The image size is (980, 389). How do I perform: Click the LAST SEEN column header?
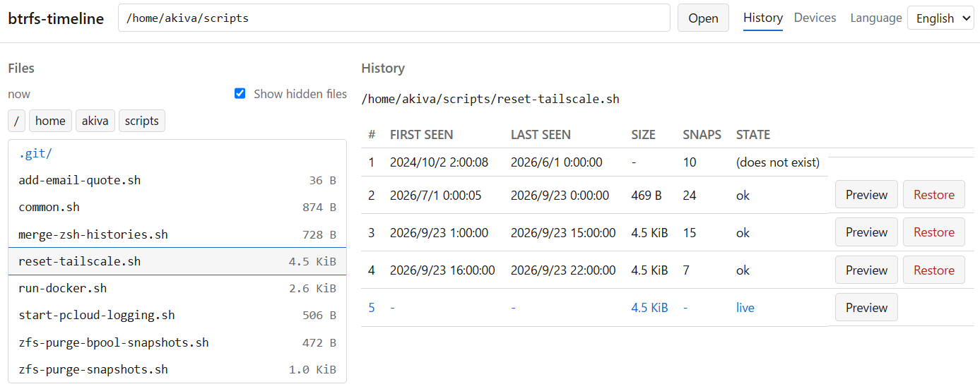click(541, 135)
